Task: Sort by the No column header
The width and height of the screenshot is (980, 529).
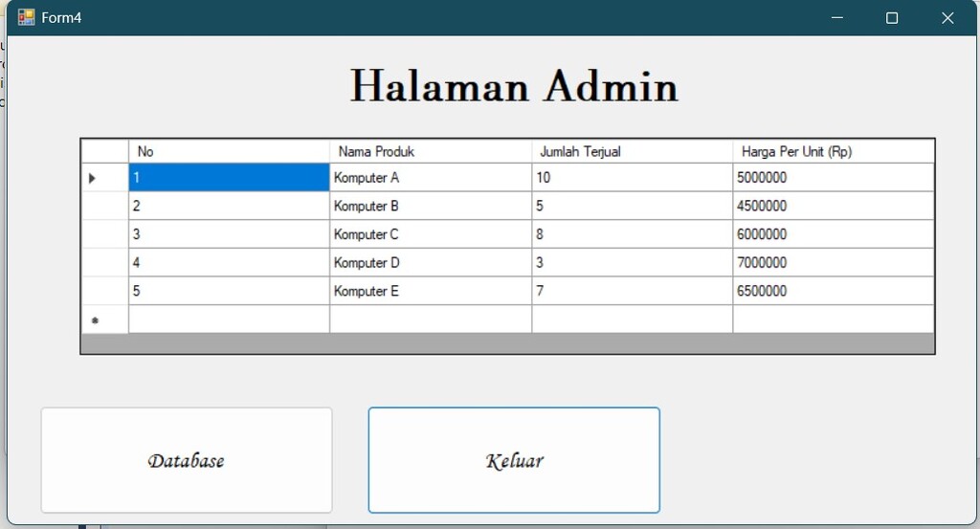Action: pyautogui.click(x=229, y=151)
